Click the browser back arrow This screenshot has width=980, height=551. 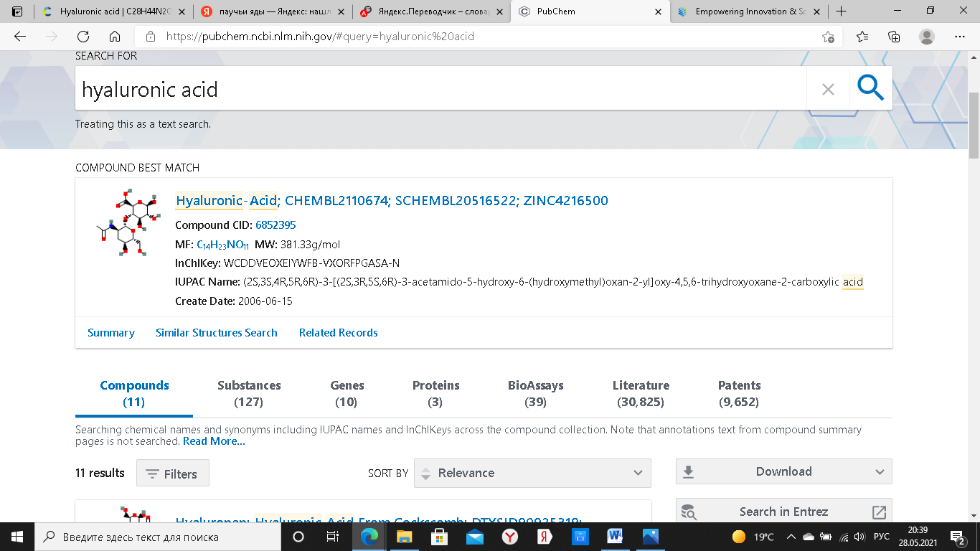tap(20, 37)
